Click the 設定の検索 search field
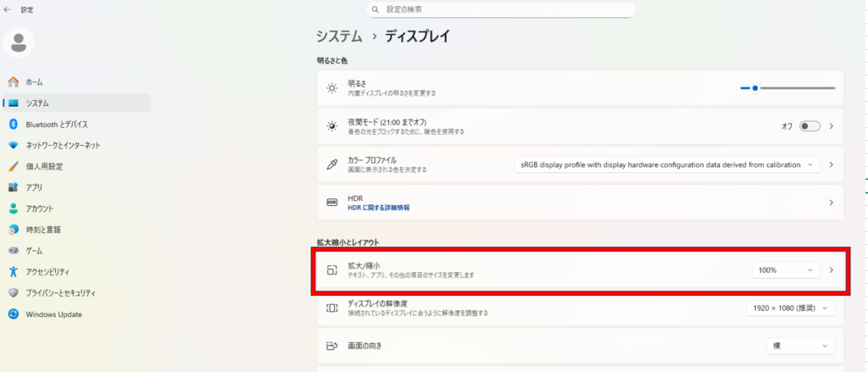Screen dimensions: 868x372 point(502,9)
